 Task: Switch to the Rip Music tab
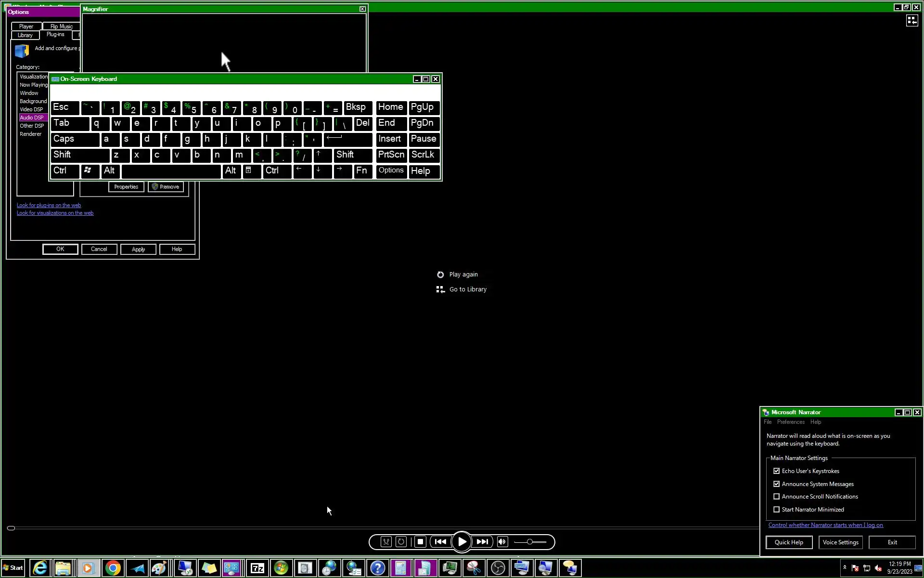62,26
